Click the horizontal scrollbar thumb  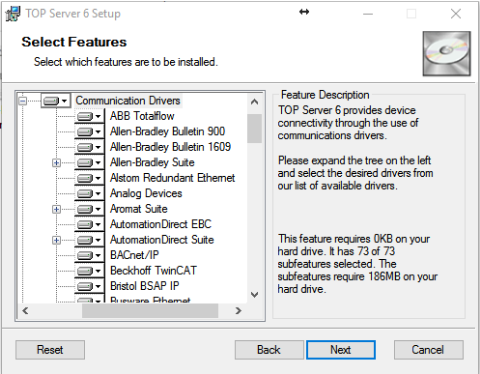coord(150,311)
